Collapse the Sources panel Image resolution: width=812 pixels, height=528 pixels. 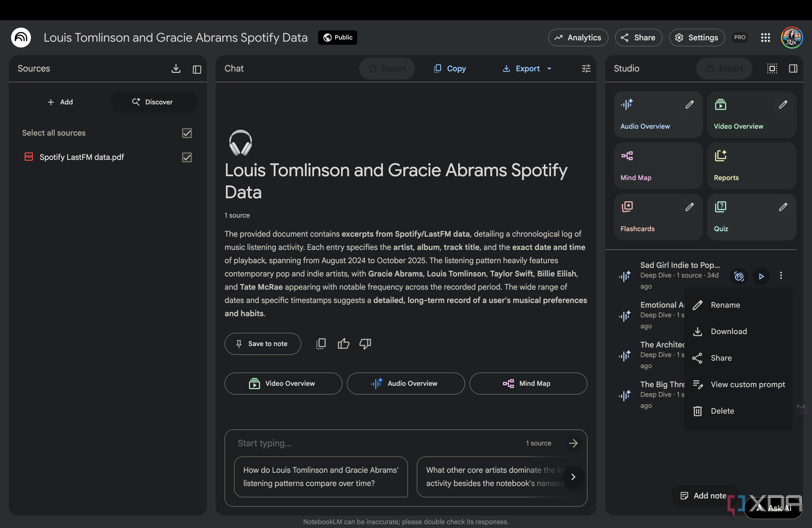[x=197, y=69]
